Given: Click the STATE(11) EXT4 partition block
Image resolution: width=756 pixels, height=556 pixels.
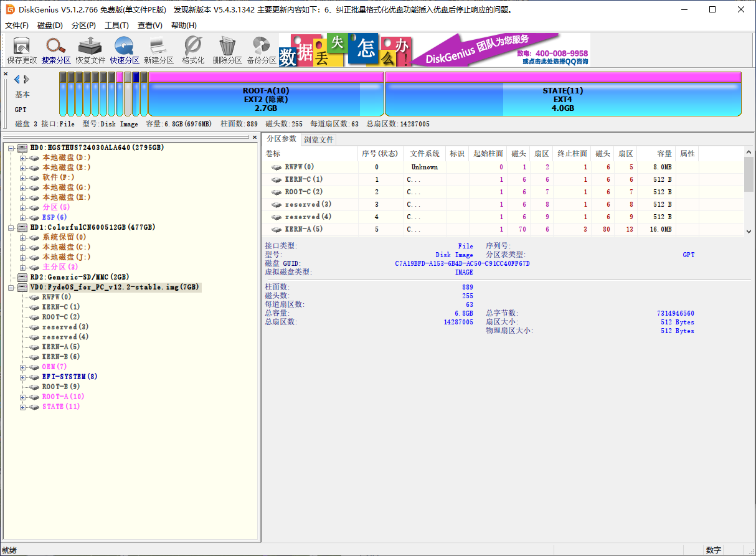Looking at the screenshot, I should tap(563, 94).
